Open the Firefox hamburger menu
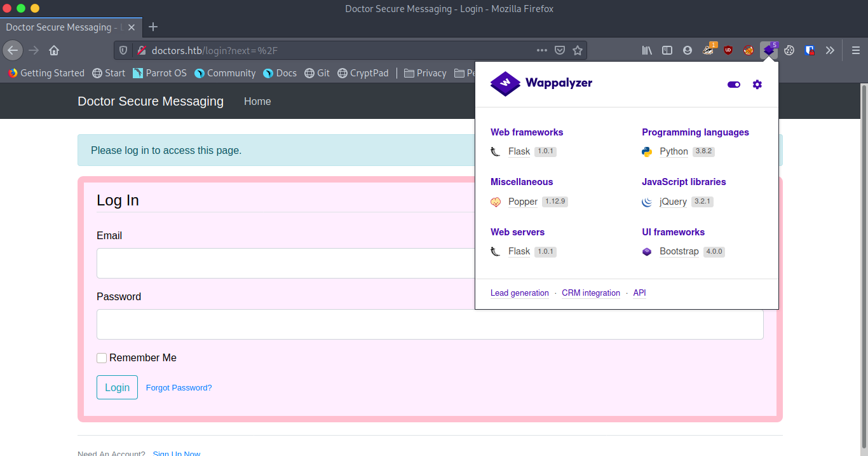The image size is (868, 456). (x=855, y=50)
